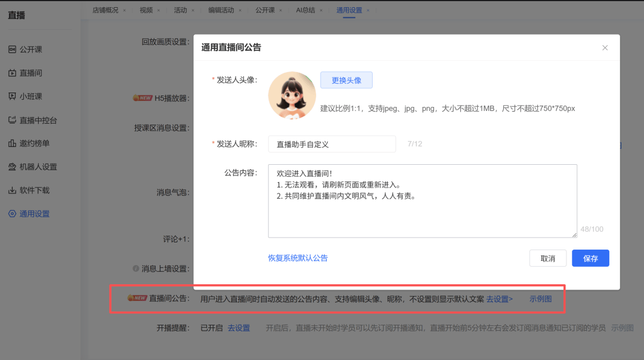This screenshot has height=360, width=644.
Task: Click the info icon beside 消息上墙设置
Action: pyautogui.click(x=136, y=269)
